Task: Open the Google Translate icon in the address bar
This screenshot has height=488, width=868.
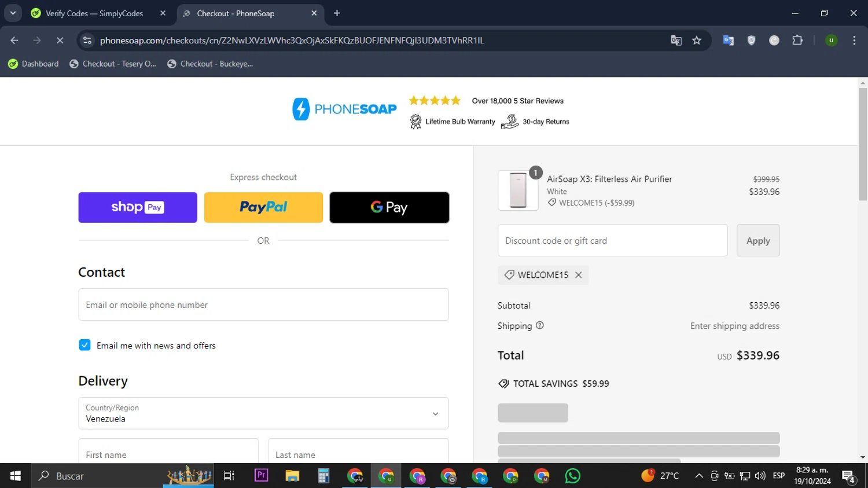Action: [x=676, y=41]
